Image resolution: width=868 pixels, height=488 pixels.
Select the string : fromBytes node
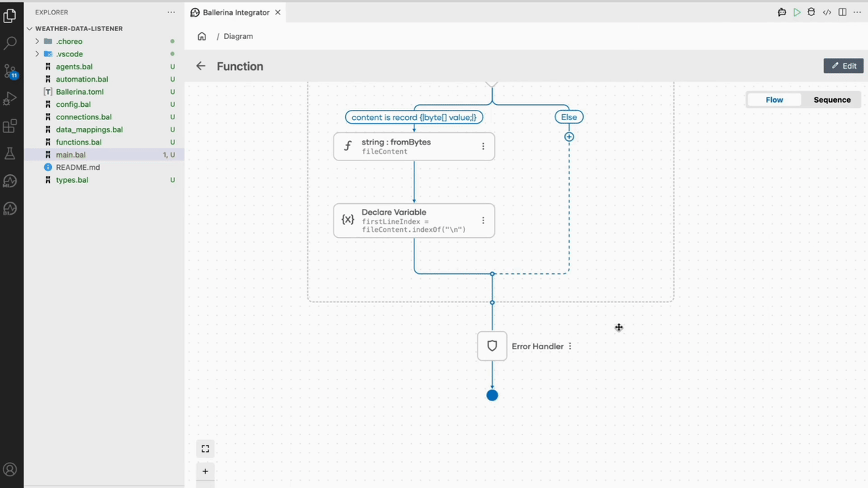(414, 146)
